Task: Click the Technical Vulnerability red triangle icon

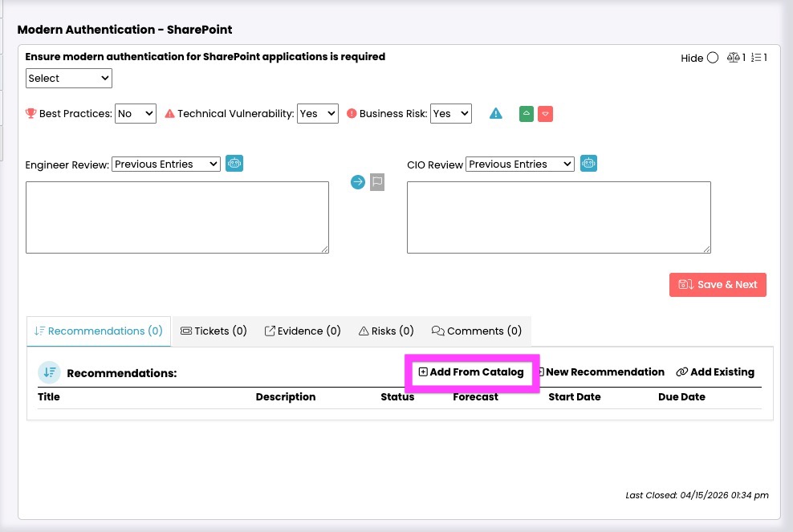Action: [x=170, y=113]
